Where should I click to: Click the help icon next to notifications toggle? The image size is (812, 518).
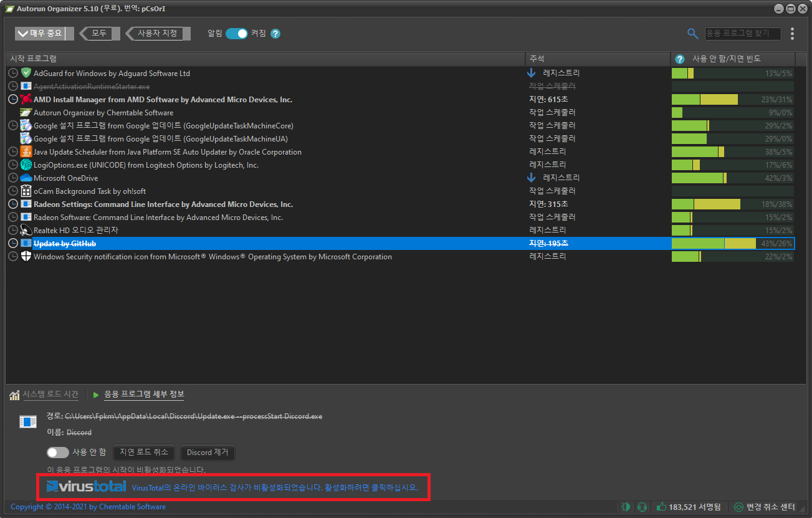[275, 34]
